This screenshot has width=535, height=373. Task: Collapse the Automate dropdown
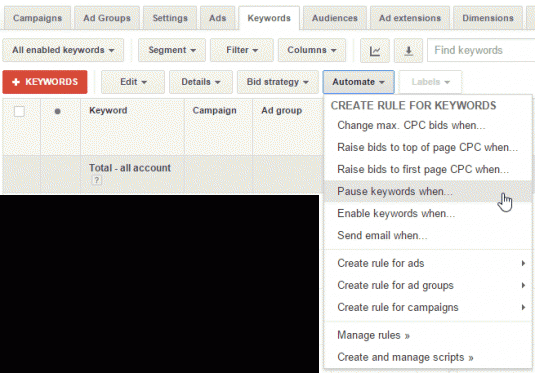(359, 82)
